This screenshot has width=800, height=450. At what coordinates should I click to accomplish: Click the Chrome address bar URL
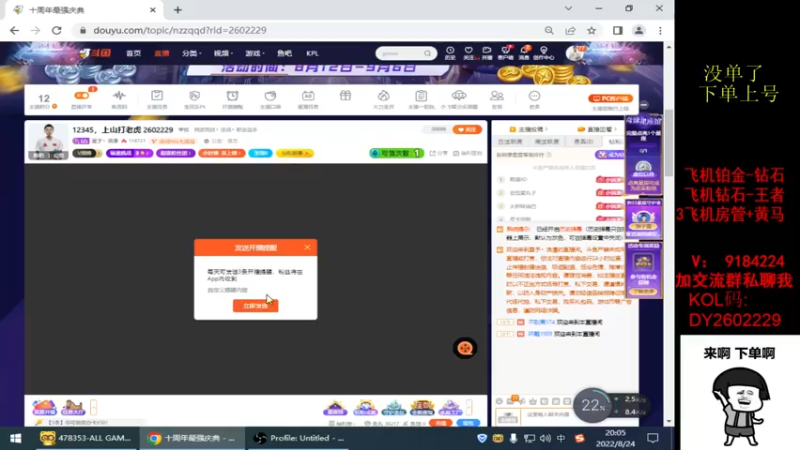pyautogui.click(x=180, y=30)
